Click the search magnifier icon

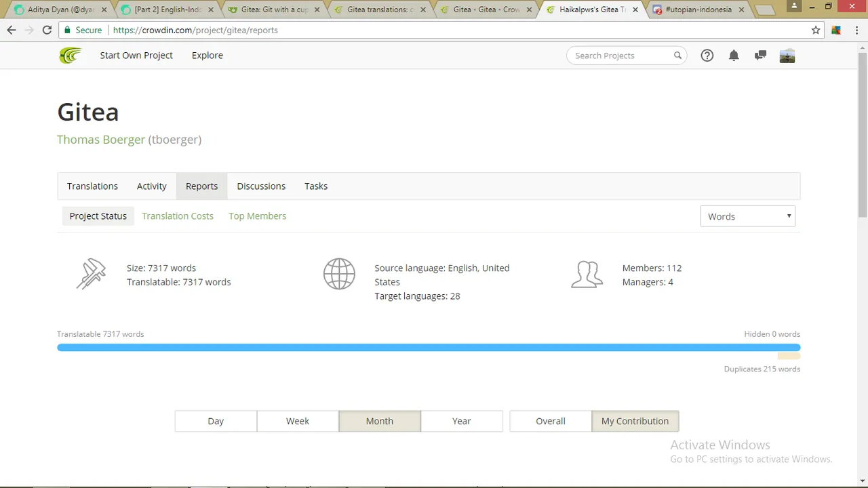point(677,56)
